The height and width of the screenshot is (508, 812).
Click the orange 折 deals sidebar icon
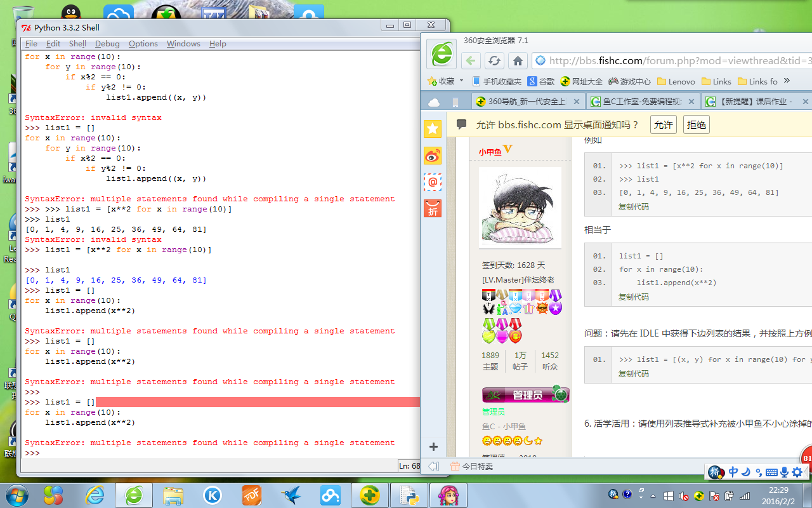pyautogui.click(x=433, y=209)
